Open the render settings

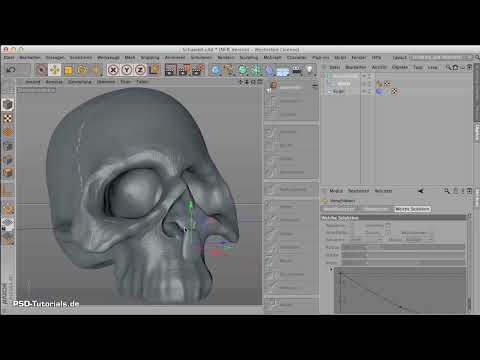198,70
